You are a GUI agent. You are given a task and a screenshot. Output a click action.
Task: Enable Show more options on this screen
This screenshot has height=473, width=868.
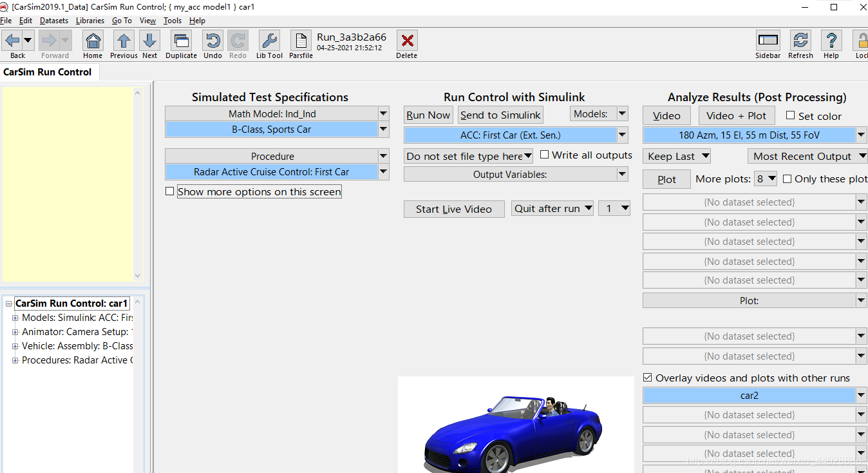click(x=170, y=191)
